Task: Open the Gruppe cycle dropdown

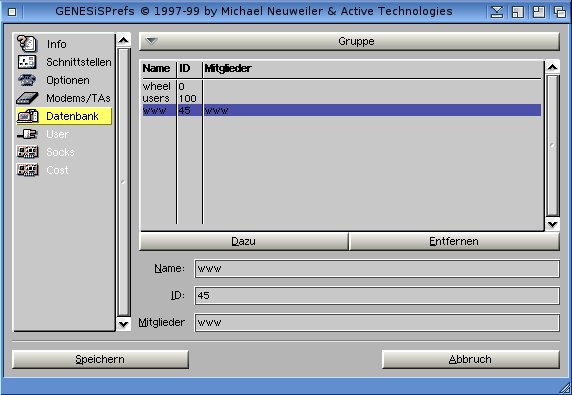Action: click(x=349, y=41)
